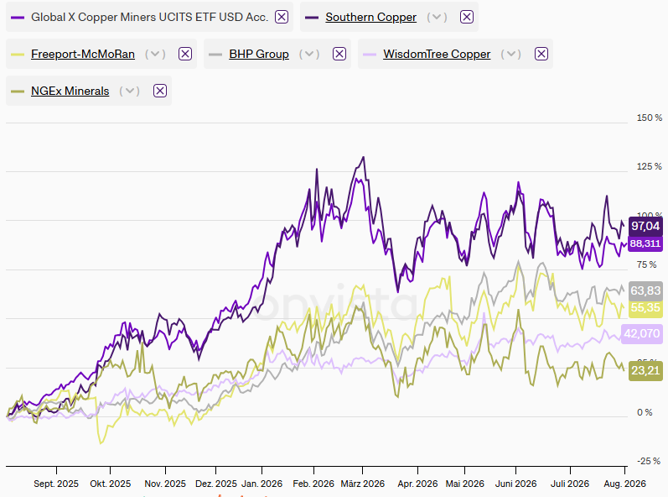Image resolution: width=668 pixels, height=497 pixels.
Task: Remove BHP Group from the comparison
Action: [x=339, y=54]
